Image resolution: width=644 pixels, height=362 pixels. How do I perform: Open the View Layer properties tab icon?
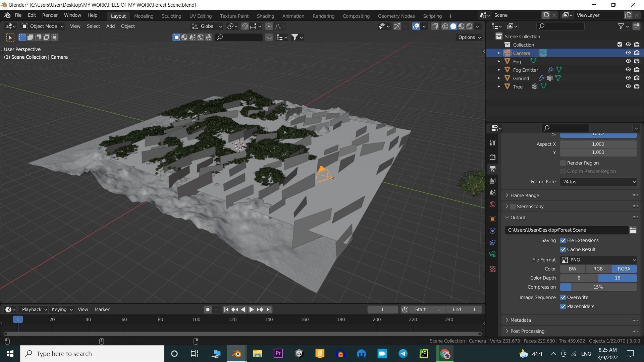[x=492, y=181]
